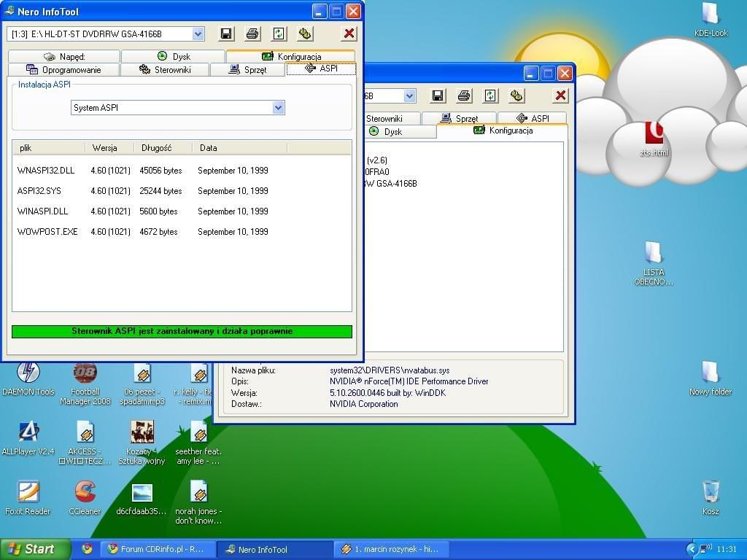Screen dimensions: 747x560
Task: Switch to Nero InfoTool taskbar button
Action: tap(275, 549)
